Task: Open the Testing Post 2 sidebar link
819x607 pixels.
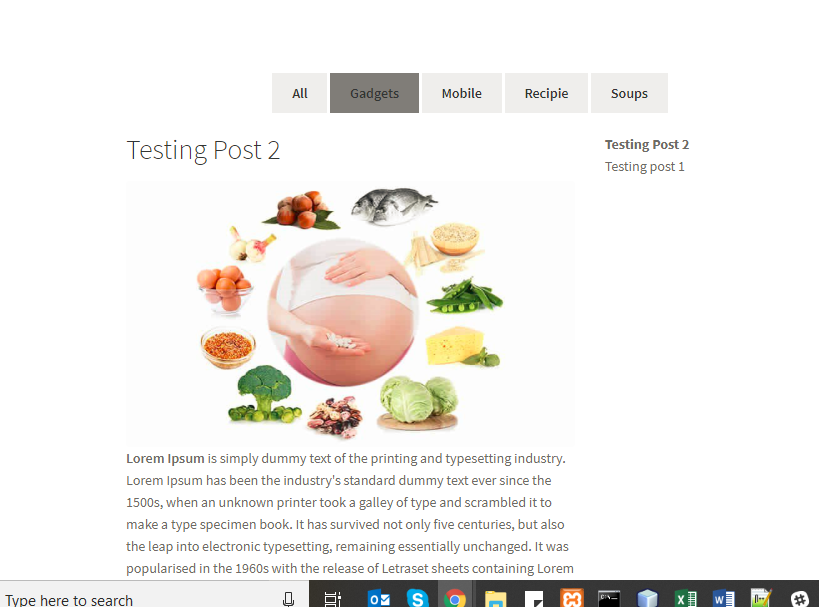Action: click(x=647, y=145)
